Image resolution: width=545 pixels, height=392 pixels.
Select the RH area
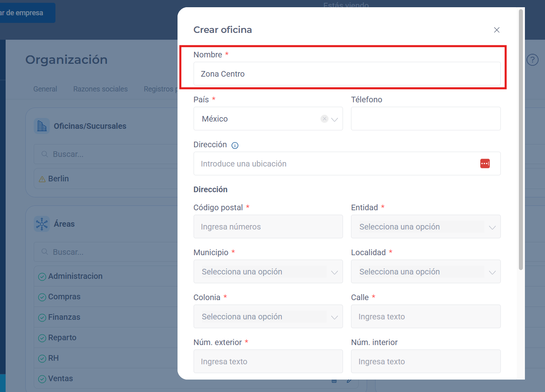click(106, 358)
